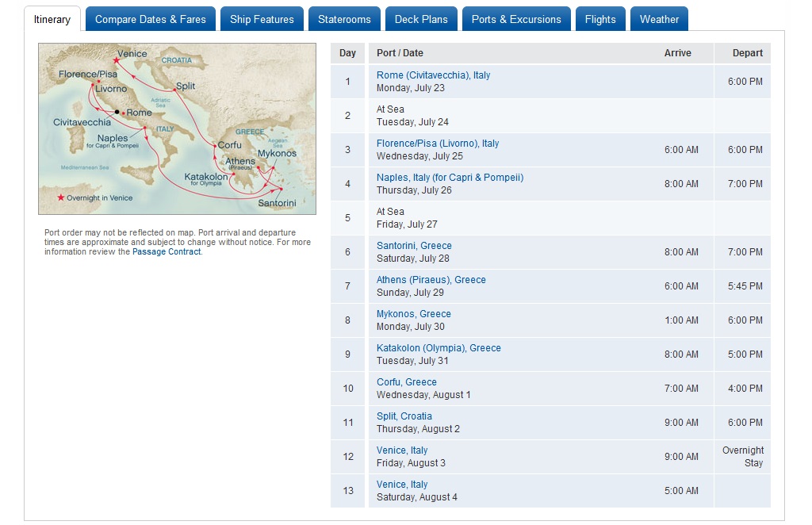The height and width of the screenshot is (525, 812).
Task: Click the Itinerary tab
Action: click(52, 19)
